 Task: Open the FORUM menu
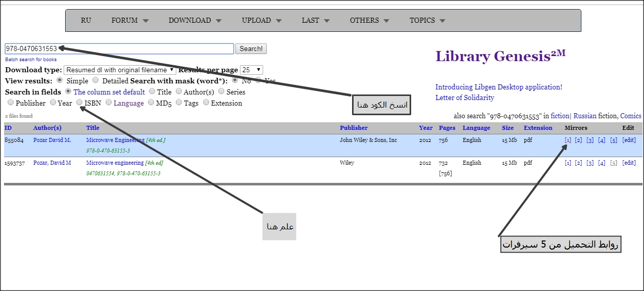click(130, 21)
